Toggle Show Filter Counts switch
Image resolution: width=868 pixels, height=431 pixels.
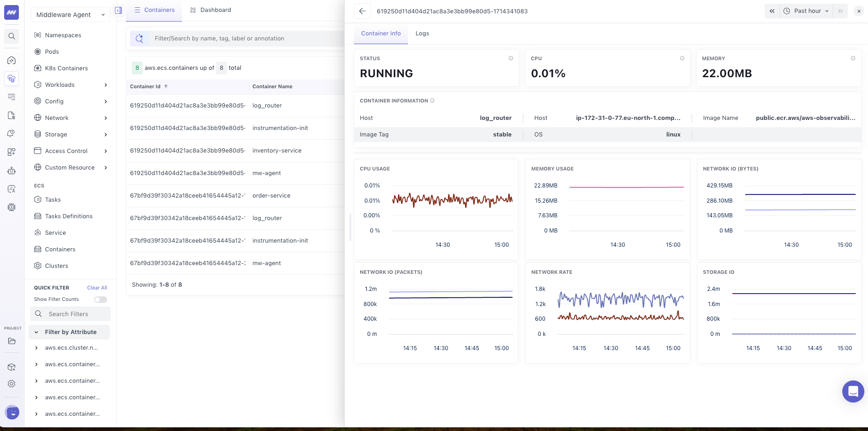pyautogui.click(x=101, y=300)
